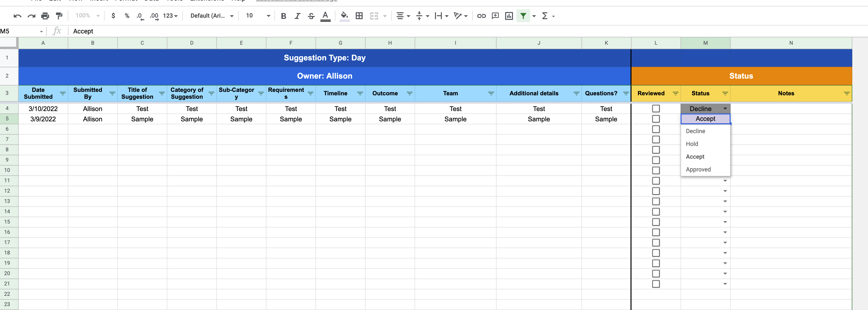This screenshot has width=868, height=310.
Task: Check the Reviewed checkbox in row 19
Action: point(656,263)
